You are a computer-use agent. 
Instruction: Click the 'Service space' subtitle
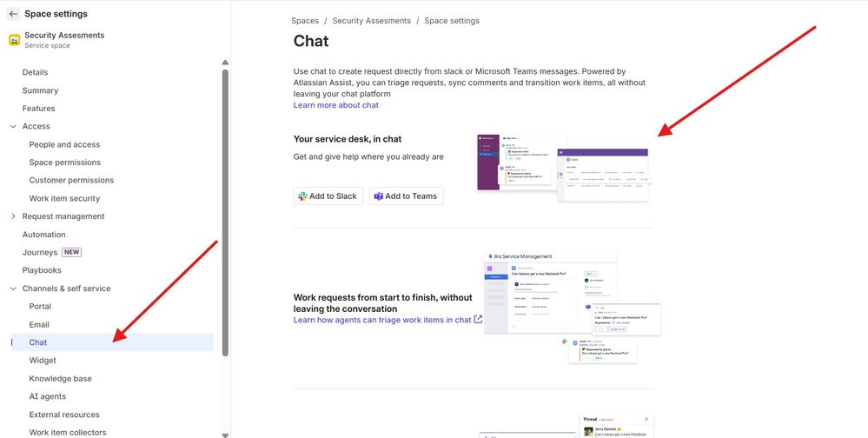click(47, 45)
